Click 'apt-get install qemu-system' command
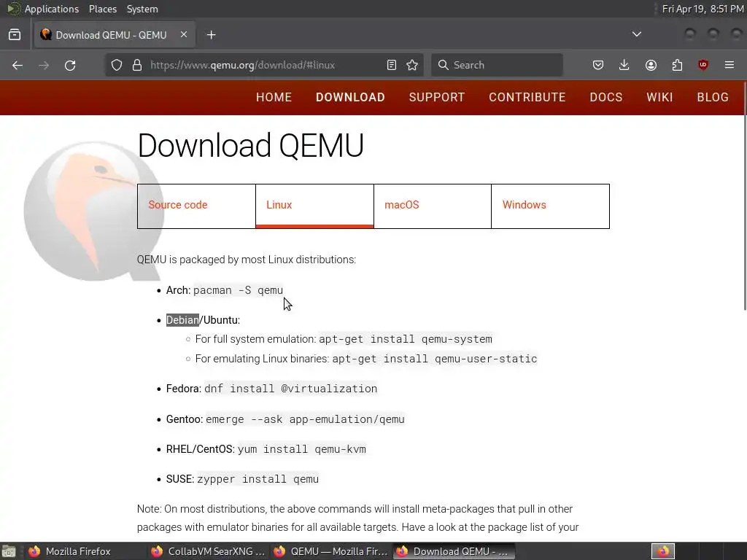747x560 pixels. click(406, 339)
